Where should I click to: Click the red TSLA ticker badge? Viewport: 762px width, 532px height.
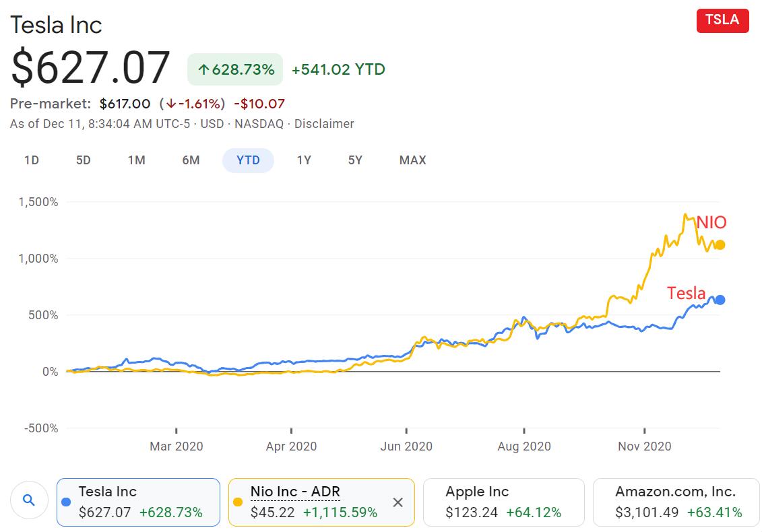722,20
